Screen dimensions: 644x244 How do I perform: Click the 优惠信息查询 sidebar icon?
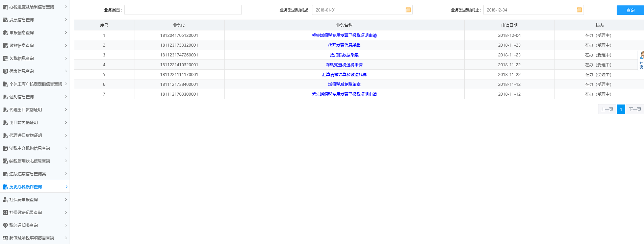(x=5, y=71)
